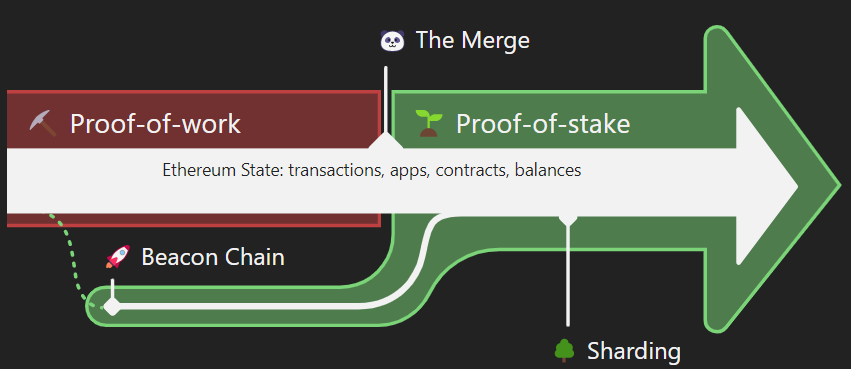Image resolution: width=851 pixels, height=369 pixels.
Task: Click the Proof-of-stake title text
Action: point(543,124)
